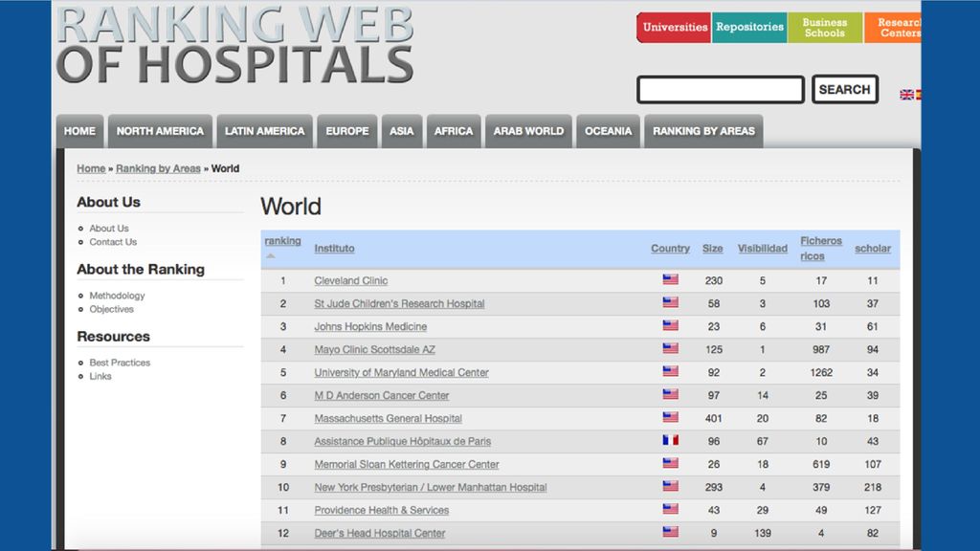Sort table by scholar column header
Screen dimensions: 980x551
tap(873, 248)
